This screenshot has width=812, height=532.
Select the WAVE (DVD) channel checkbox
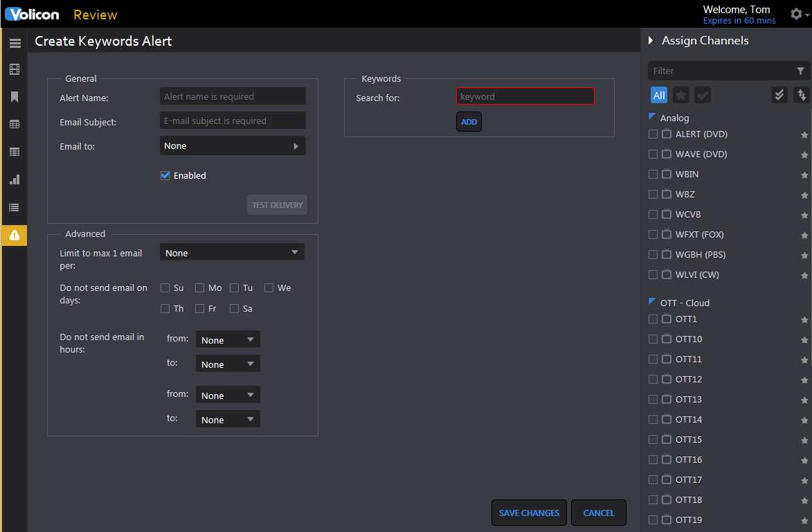coord(653,154)
